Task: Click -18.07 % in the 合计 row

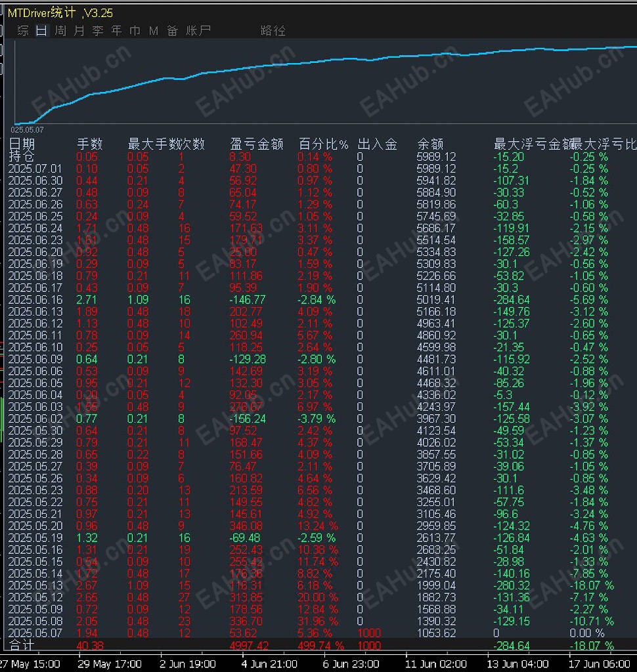Action: 592,646
